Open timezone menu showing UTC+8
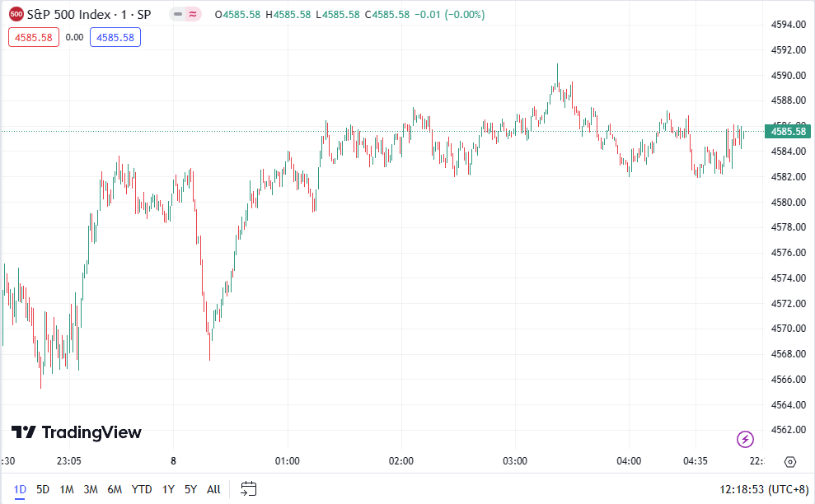 coord(766,489)
